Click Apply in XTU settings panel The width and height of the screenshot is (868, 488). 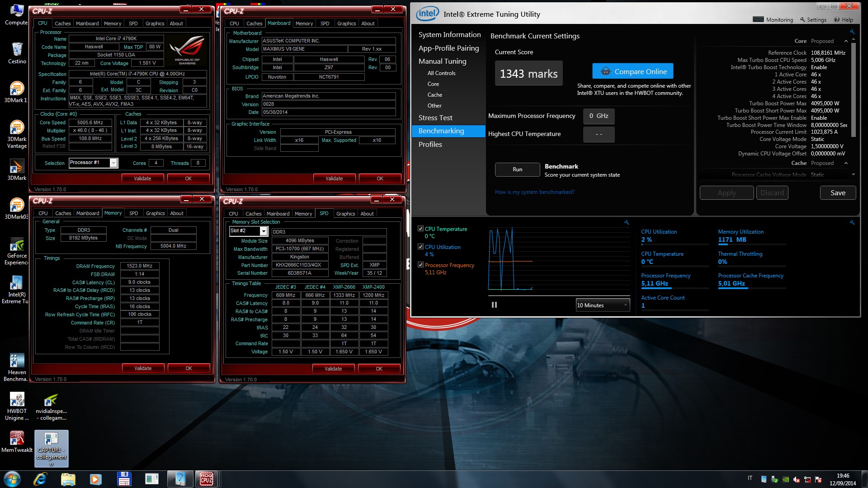[x=726, y=193]
